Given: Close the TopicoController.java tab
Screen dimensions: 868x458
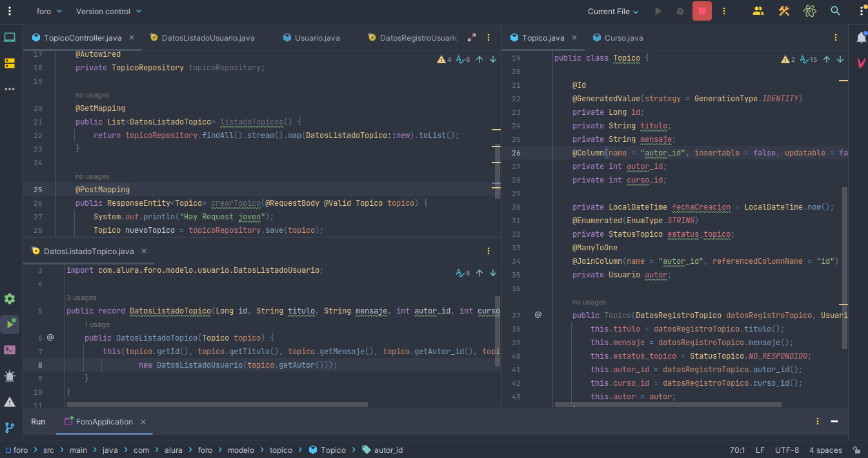Looking at the screenshot, I should click(132, 37).
